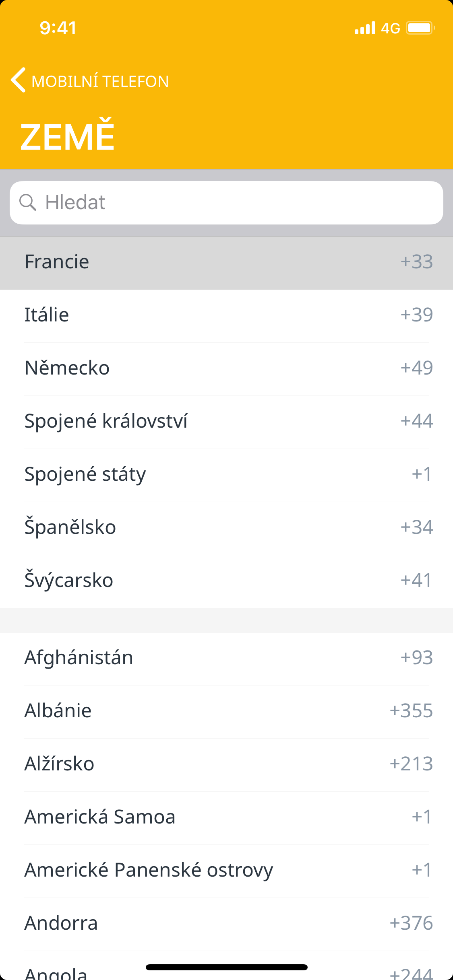Tap the back chevron arrow icon
Image resolution: width=453 pixels, height=980 pixels.
click(x=19, y=80)
